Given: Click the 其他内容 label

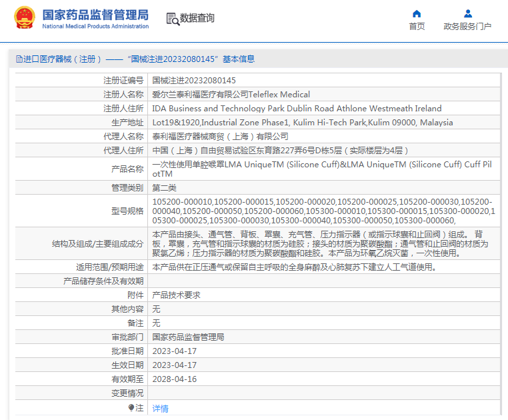Looking at the screenshot, I should (127, 309).
